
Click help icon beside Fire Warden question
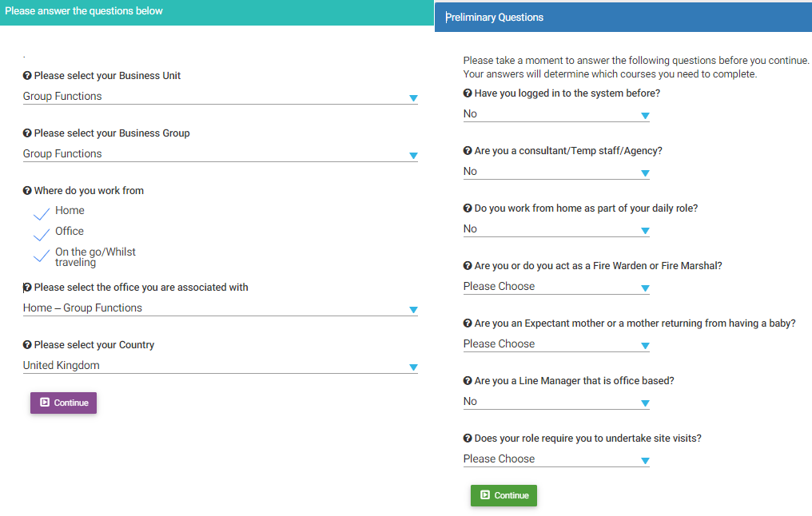click(x=468, y=265)
